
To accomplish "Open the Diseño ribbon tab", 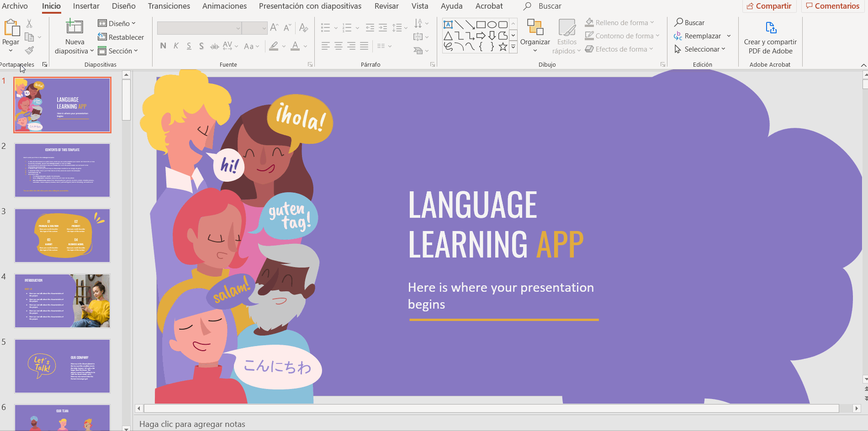I will coord(124,6).
